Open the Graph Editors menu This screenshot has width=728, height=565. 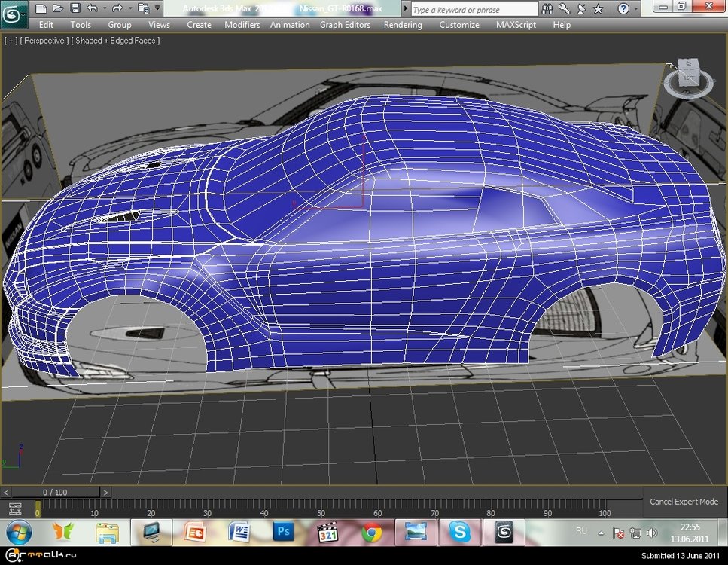point(345,25)
